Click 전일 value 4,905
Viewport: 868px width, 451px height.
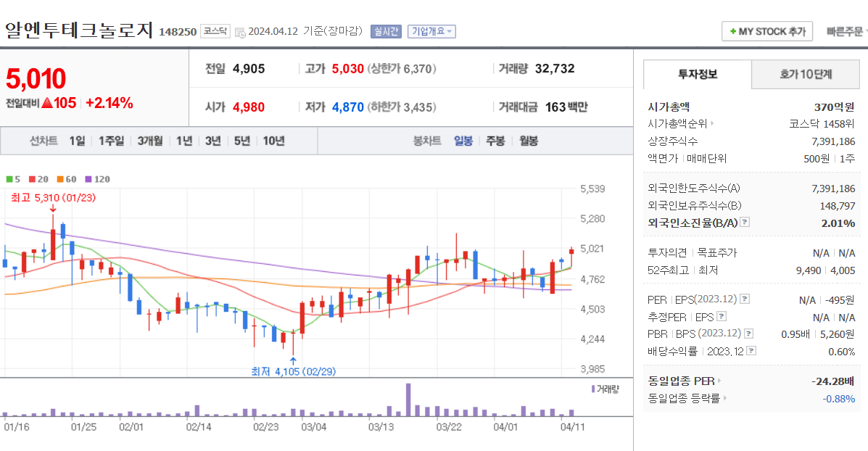coord(249,69)
